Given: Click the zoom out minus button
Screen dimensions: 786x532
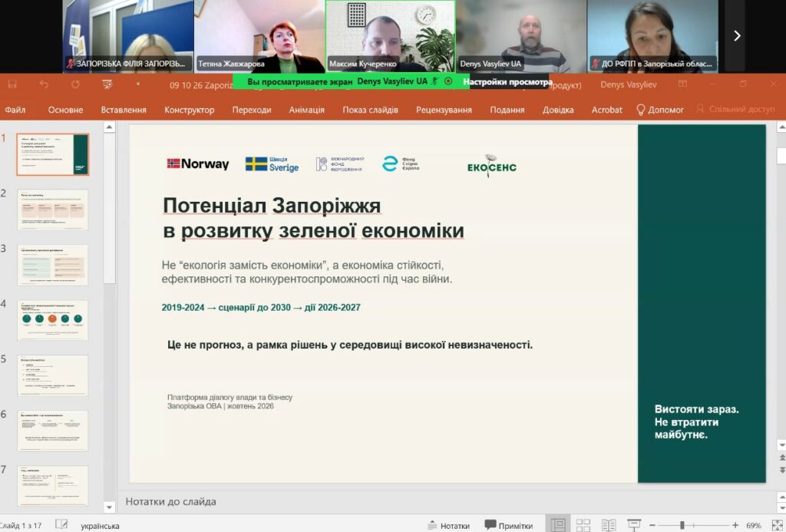Looking at the screenshot, I should pos(652,525).
